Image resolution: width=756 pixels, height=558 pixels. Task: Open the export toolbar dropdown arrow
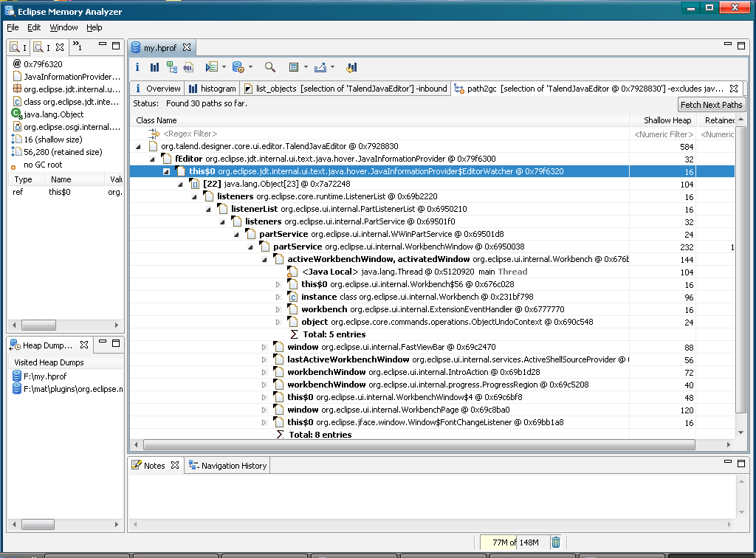point(333,67)
